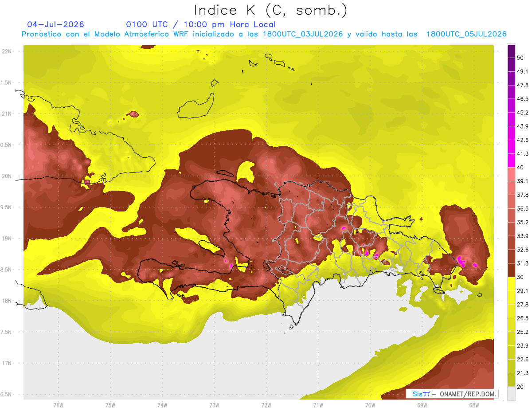
Task: Click the color scale value "50"
Action: click(x=520, y=58)
